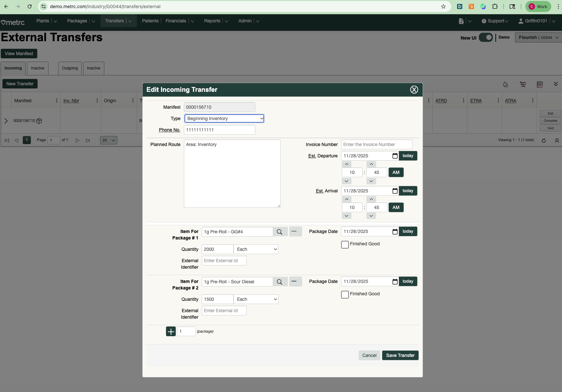The height and width of the screenshot is (392, 562).
Task: Open the Type dropdown showing Beginning Inventory
Action: coord(224,118)
